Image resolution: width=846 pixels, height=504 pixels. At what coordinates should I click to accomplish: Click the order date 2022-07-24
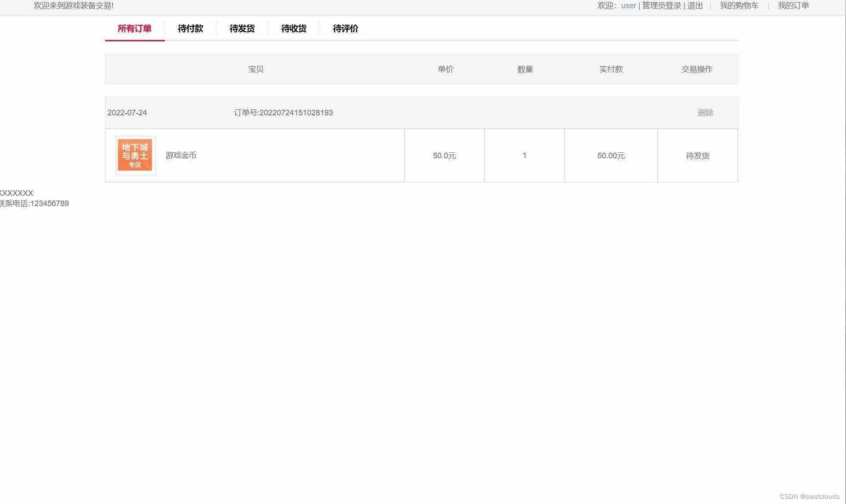(127, 112)
